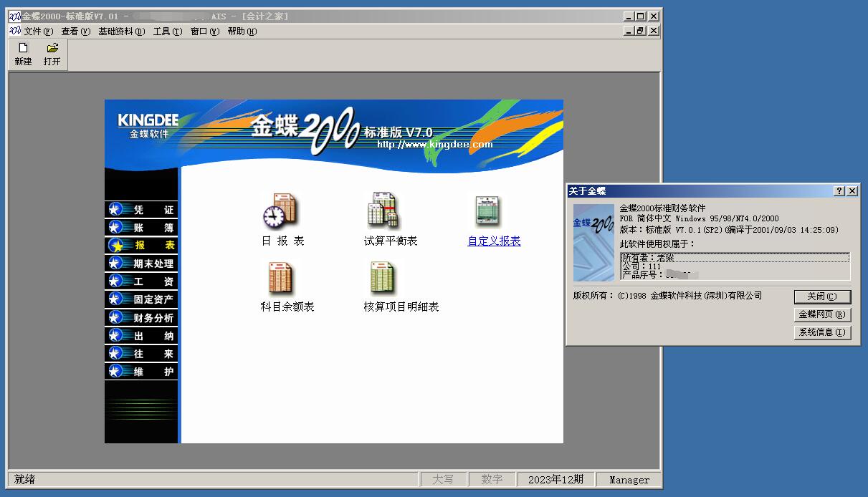Screen dimensions: 868x497
Task: Open the 窗口(W) menu
Action: pos(205,32)
